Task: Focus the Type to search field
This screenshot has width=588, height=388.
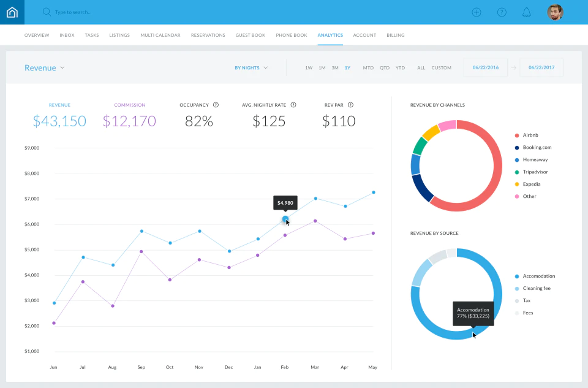Action: point(73,12)
